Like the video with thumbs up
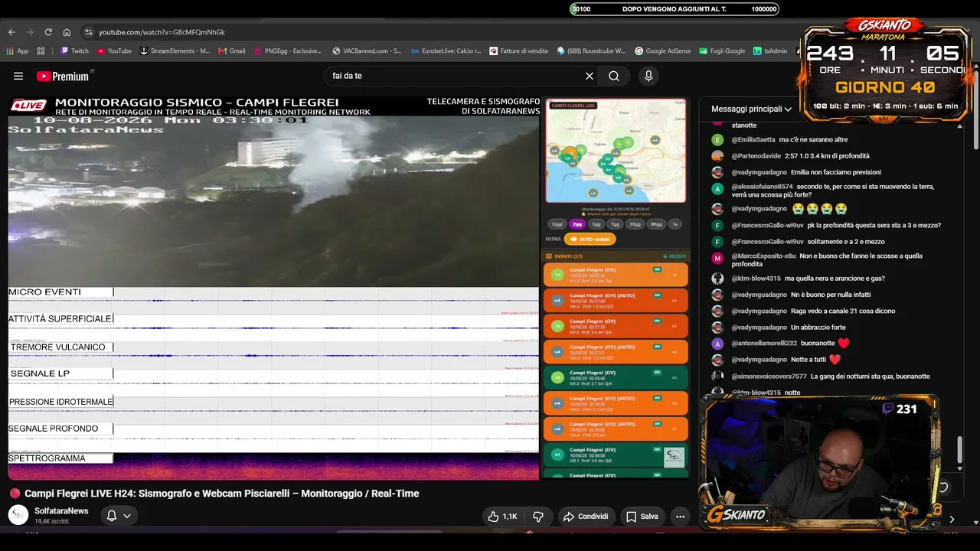This screenshot has height=551, width=980. (x=503, y=517)
